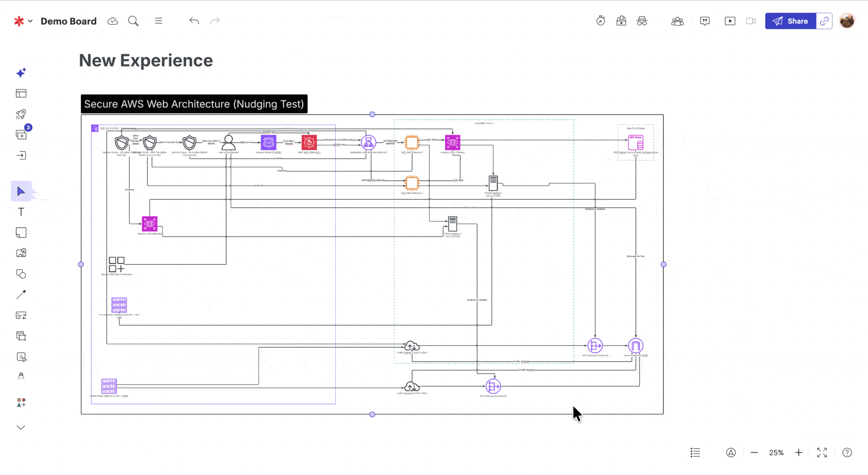Click the right selection handle of the frame
Image resolution: width=868 pixels, height=475 pixels.
663,264
